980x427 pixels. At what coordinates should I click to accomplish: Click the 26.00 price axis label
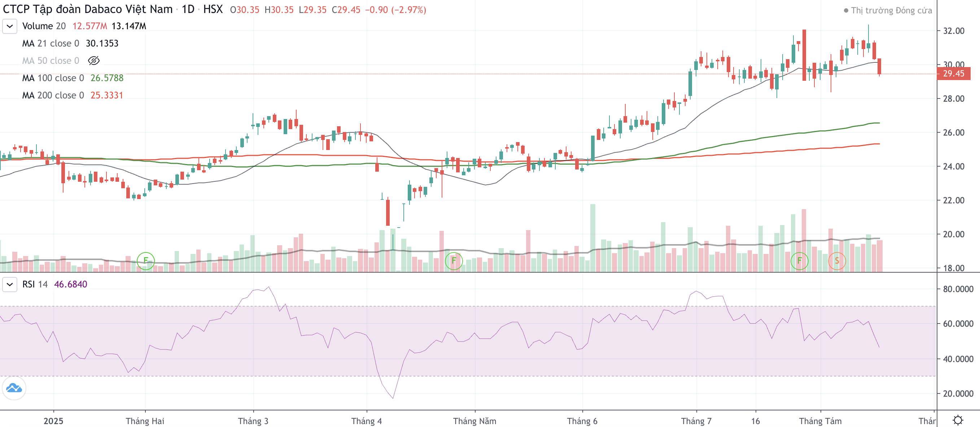pos(953,133)
